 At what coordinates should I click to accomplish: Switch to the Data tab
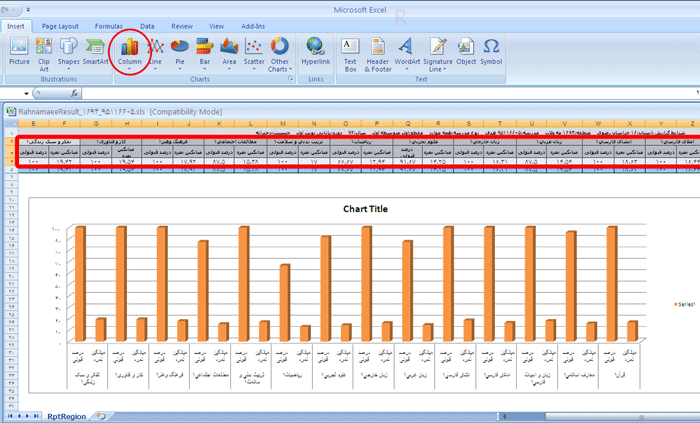tap(147, 26)
